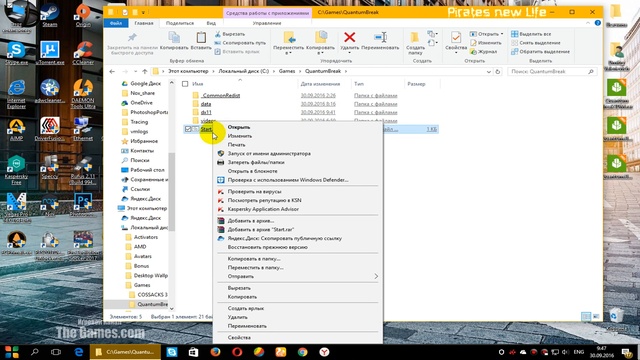Open Skype desktop shortcut
Viewport: 640px width, 360px height.
[x=16, y=53]
